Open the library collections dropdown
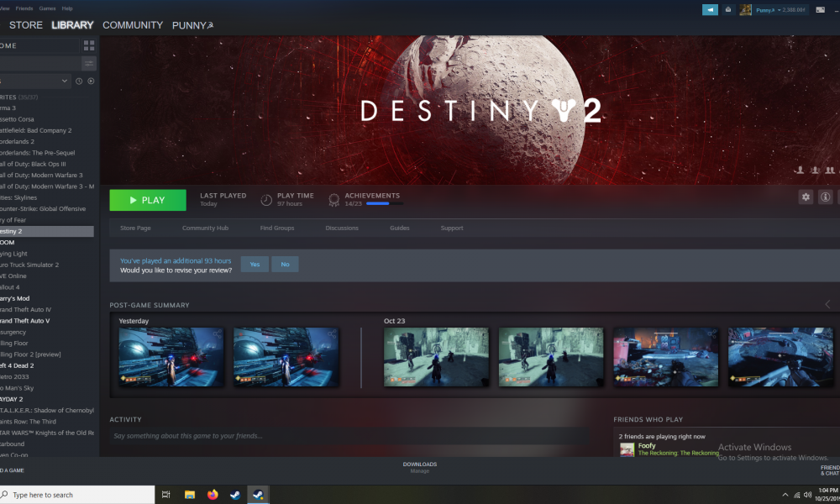This screenshot has height=504, width=840. pos(34,81)
